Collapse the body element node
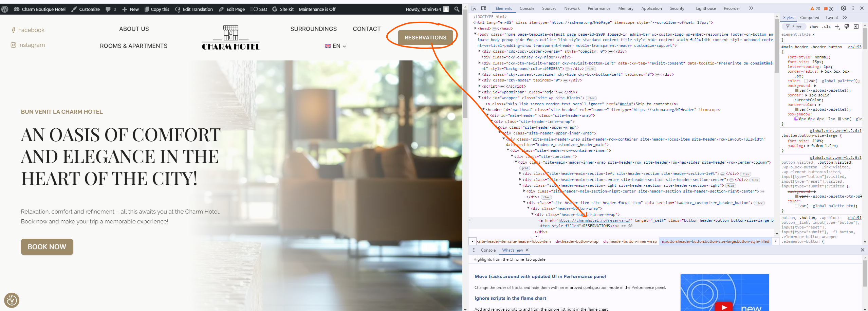This screenshot has height=311, width=868. point(475,34)
